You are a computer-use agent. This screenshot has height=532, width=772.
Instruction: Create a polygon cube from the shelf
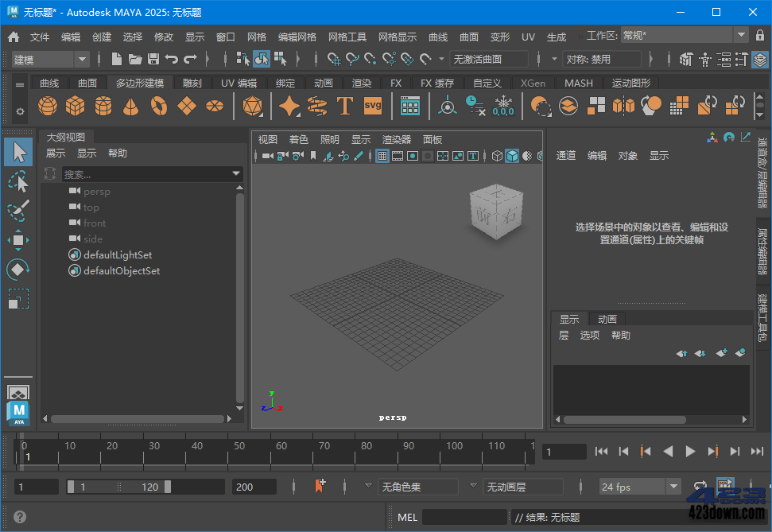[x=75, y=105]
